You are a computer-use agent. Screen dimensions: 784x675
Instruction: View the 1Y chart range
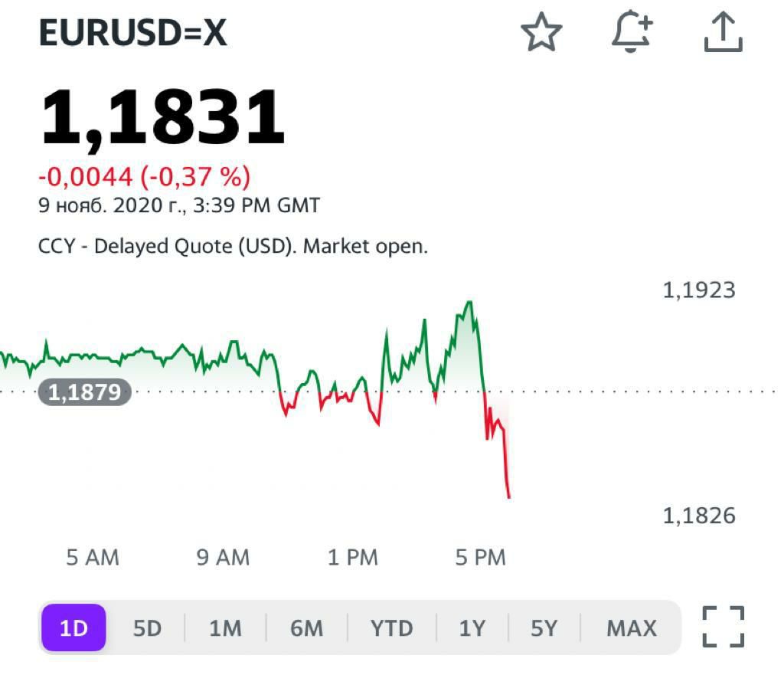[472, 628]
